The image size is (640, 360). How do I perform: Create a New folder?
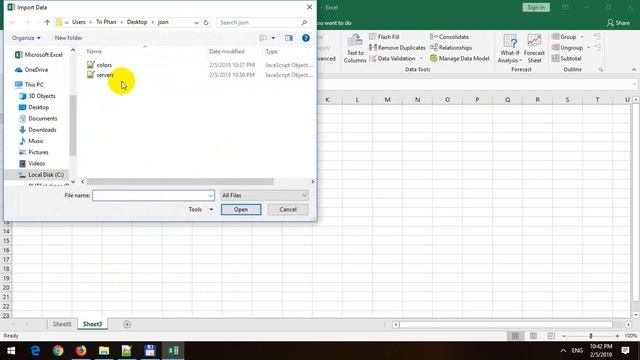[68, 38]
